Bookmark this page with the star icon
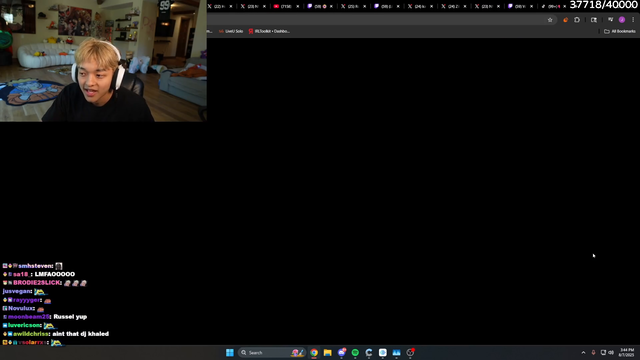Image resolution: width=640 pixels, height=360 pixels. (550, 20)
